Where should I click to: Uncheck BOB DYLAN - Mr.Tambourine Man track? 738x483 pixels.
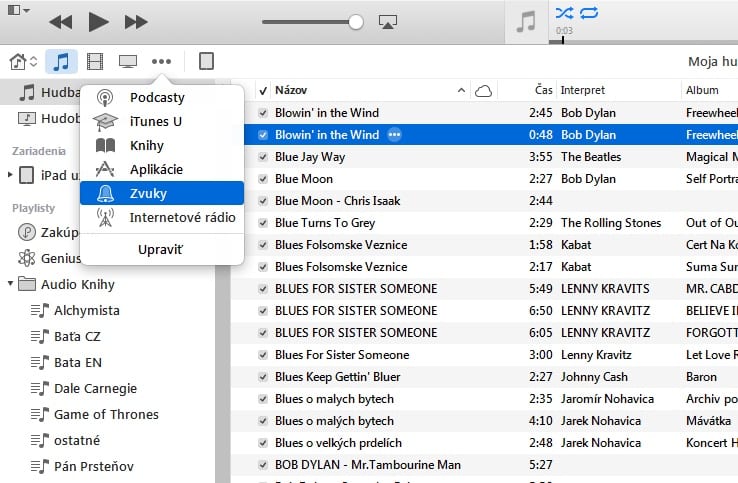pyautogui.click(x=263, y=465)
